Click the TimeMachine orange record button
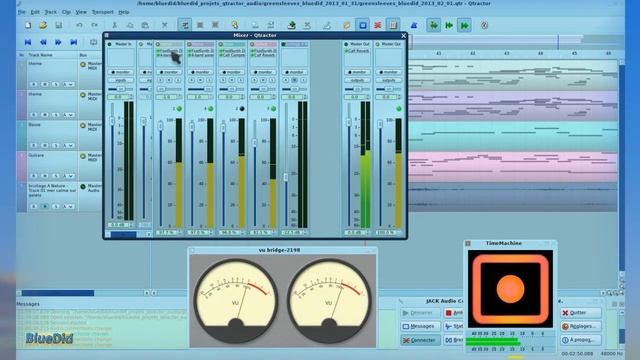Image resolution: width=640 pixels, height=360 pixels. coord(510,289)
